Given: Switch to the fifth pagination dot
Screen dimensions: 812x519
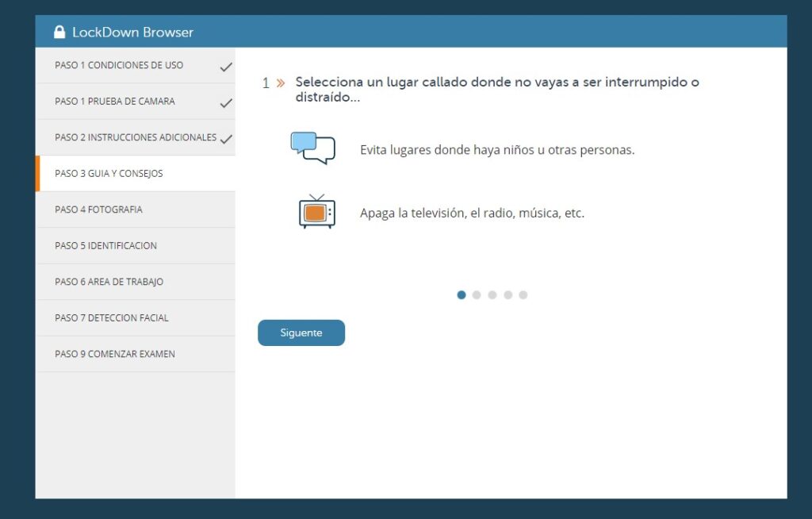Looking at the screenshot, I should 523,295.
